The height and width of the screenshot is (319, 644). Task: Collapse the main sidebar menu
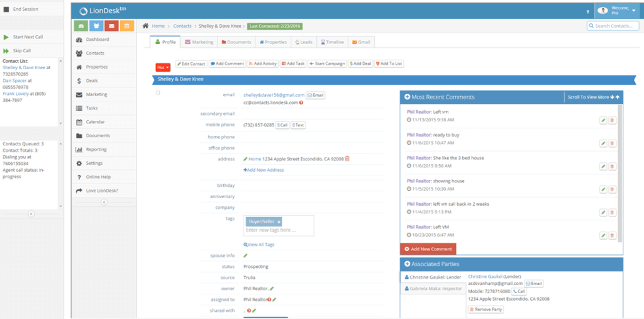104,202
